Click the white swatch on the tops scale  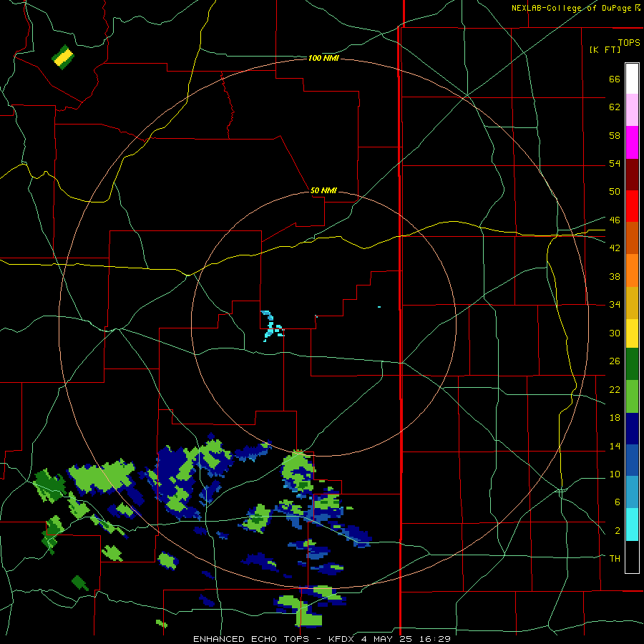click(x=632, y=79)
